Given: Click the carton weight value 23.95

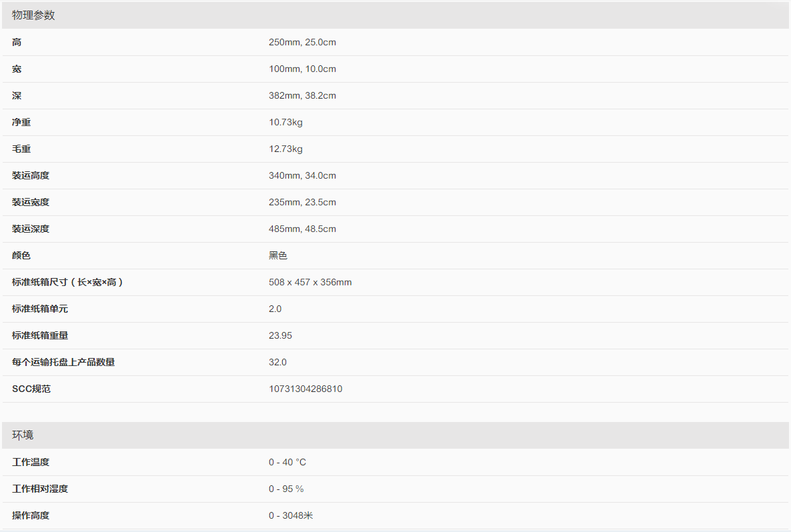Looking at the screenshot, I should click(x=280, y=336).
